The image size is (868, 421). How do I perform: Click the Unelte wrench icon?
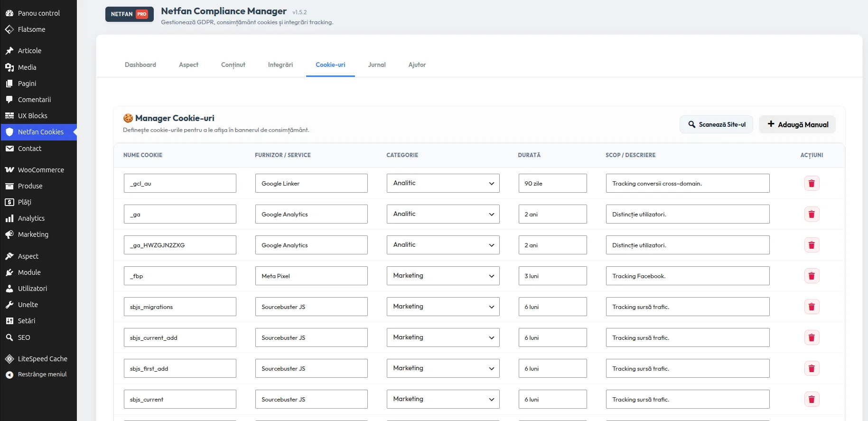point(9,305)
